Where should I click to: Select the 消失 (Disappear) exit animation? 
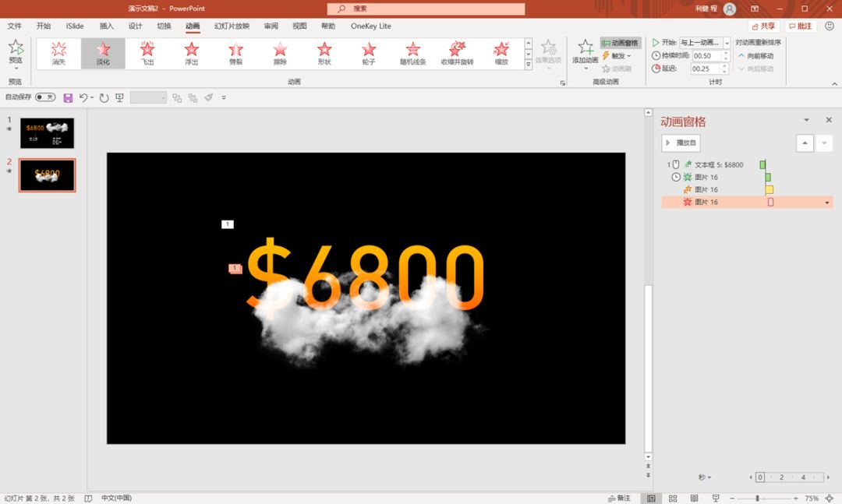pyautogui.click(x=58, y=54)
